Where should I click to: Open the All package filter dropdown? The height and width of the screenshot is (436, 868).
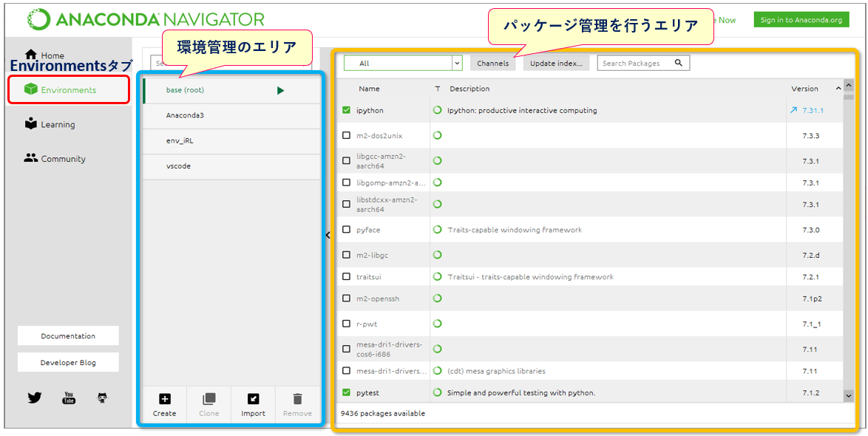click(403, 63)
